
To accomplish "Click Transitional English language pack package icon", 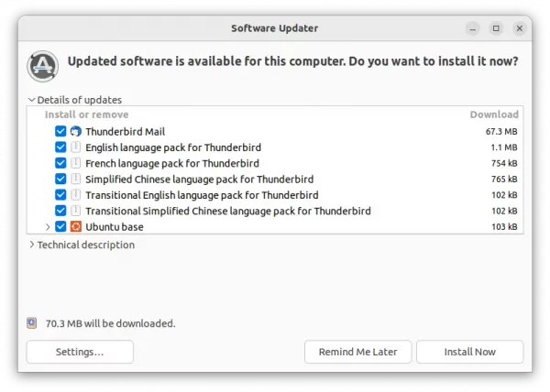I will tap(75, 195).
